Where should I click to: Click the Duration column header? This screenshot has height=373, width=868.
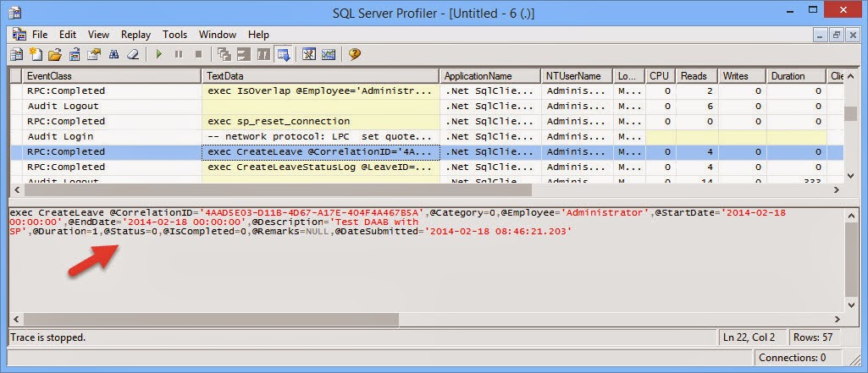click(x=797, y=76)
